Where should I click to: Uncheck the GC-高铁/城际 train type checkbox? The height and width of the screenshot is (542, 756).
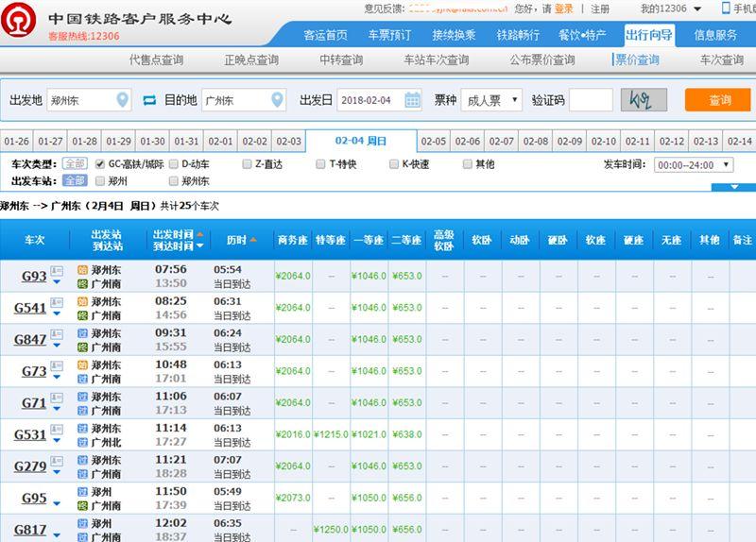100,164
